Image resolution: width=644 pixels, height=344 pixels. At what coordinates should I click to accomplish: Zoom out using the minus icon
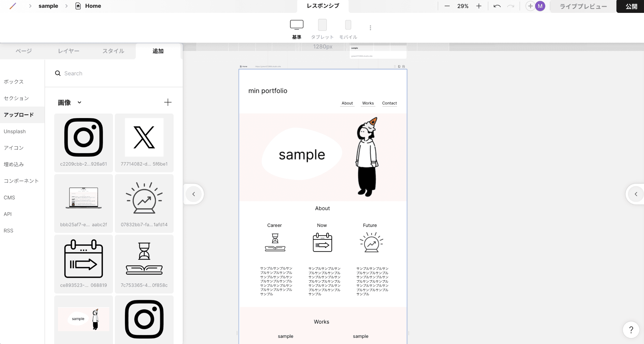(x=447, y=6)
